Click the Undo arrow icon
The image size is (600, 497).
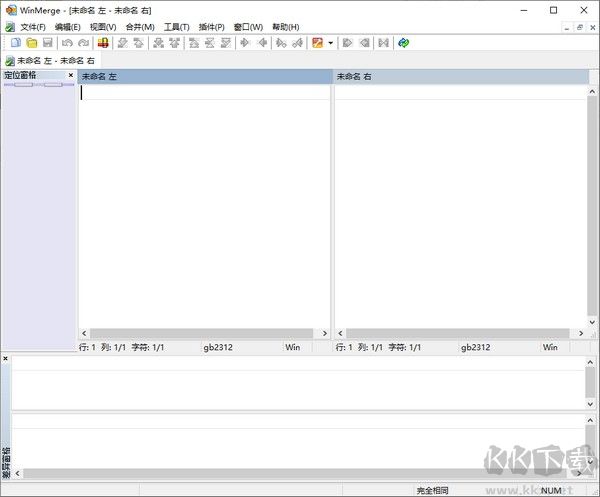click(x=67, y=43)
